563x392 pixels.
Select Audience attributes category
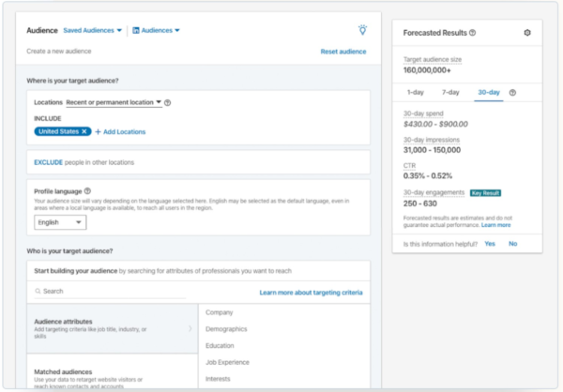coord(113,328)
